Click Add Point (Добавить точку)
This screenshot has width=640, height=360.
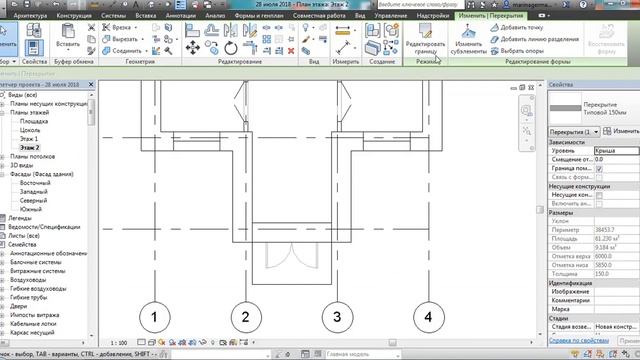coord(517,27)
